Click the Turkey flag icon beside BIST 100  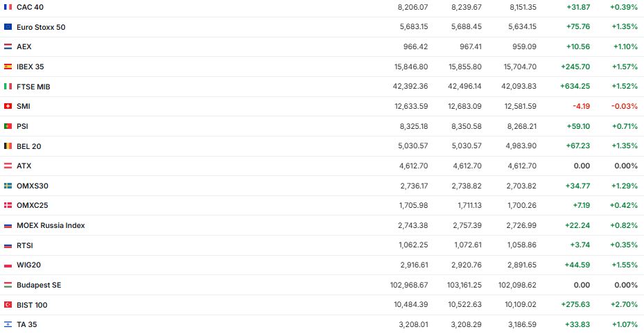pyautogui.click(x=8, y=305)
